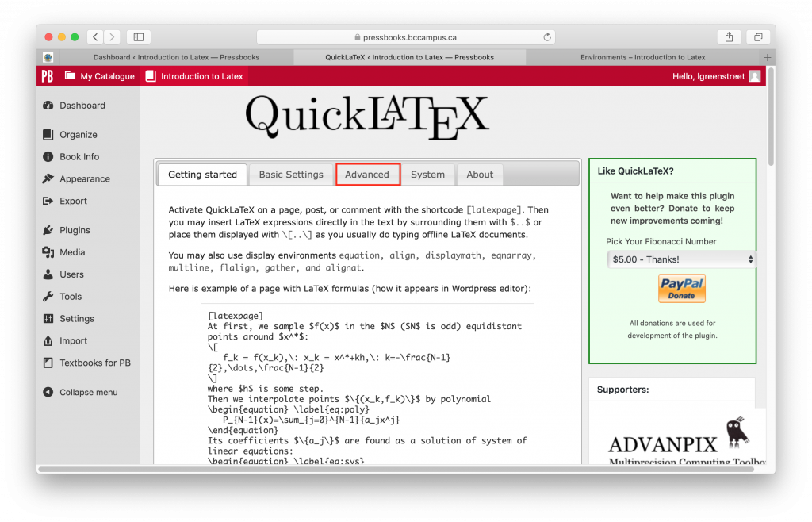Click My Catalogue in top bar

(107, 76)
